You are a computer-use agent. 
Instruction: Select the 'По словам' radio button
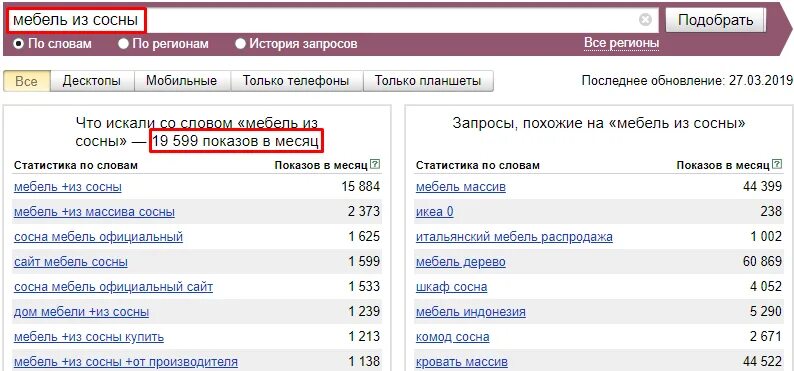19,44
